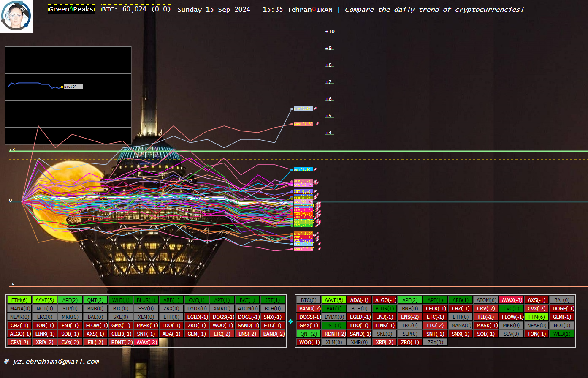Click the GreenΔPeaks title label
The height and width of the screenshot is (378, 588).
click(71, 9)
